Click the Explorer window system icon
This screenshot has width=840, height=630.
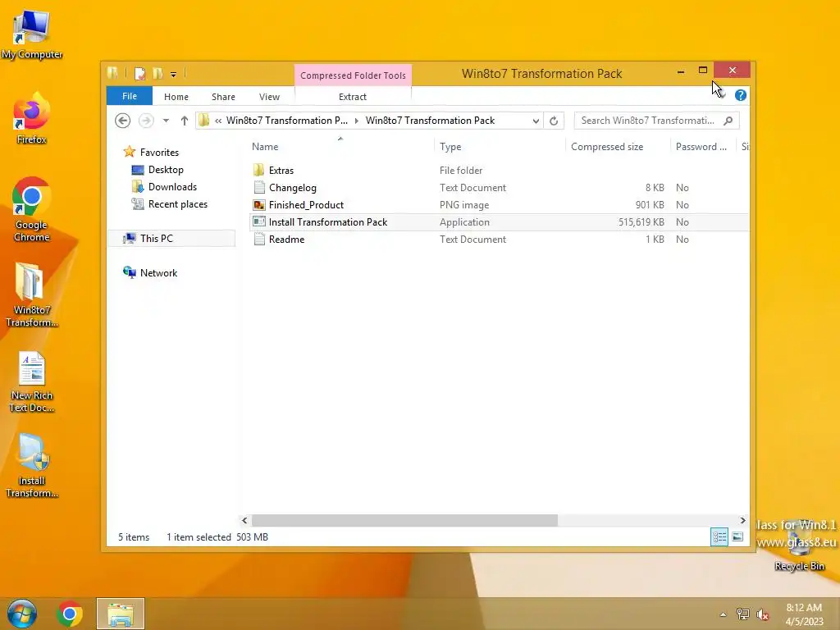click(x=112, y=73)
